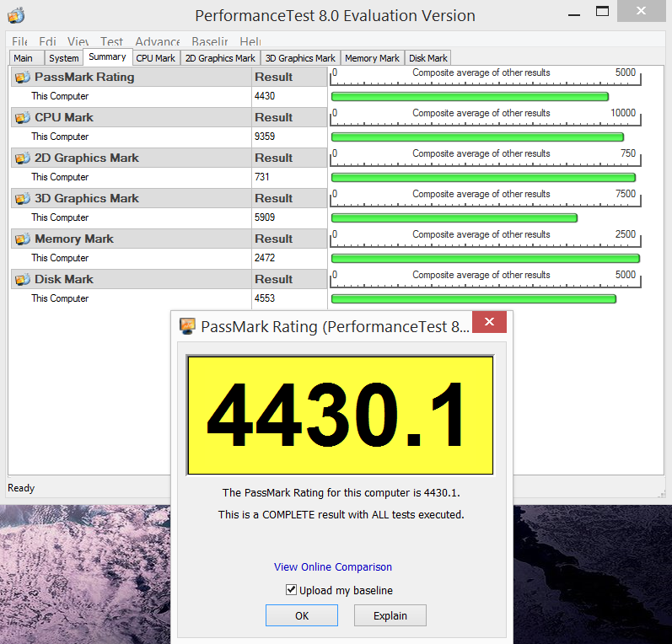This screenshot has width=672, height=644.
Task: Click the CPU Mark scale showing 10000
Action: click(x=485, y=116)
